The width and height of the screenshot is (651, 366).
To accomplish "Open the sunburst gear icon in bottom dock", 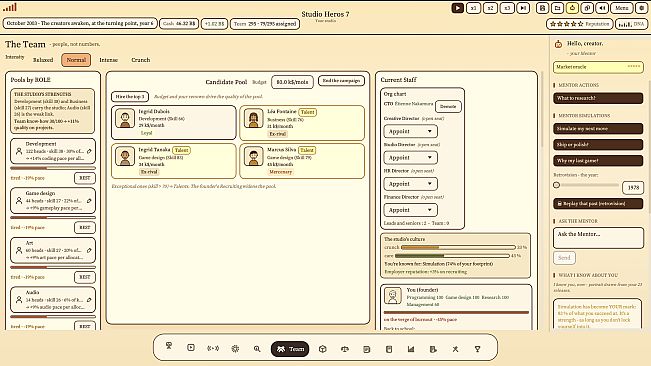I will [x=235, y=349].
